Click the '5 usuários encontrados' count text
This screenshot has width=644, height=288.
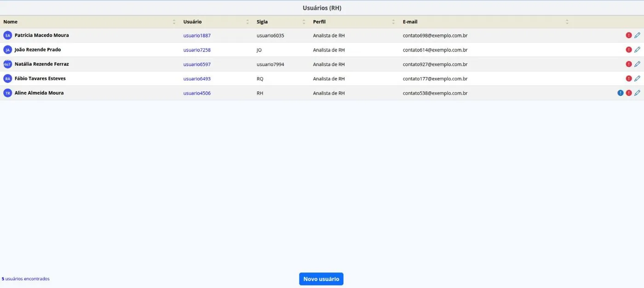coord(26,279)
